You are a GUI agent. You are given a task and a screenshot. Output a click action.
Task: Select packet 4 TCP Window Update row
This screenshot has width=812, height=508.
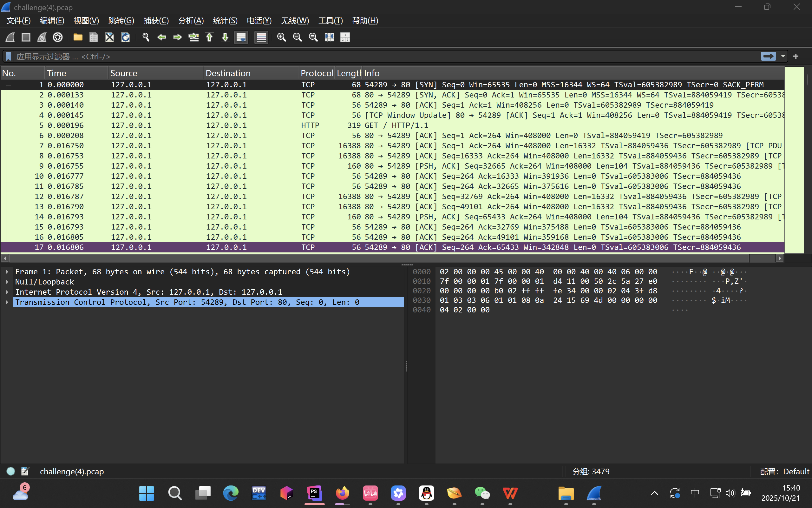pos(393,115)
